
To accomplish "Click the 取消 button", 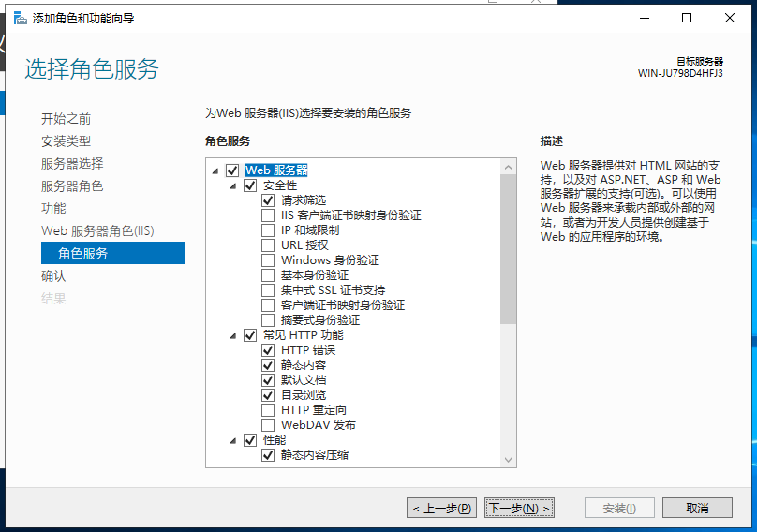I will pos(697,508).
